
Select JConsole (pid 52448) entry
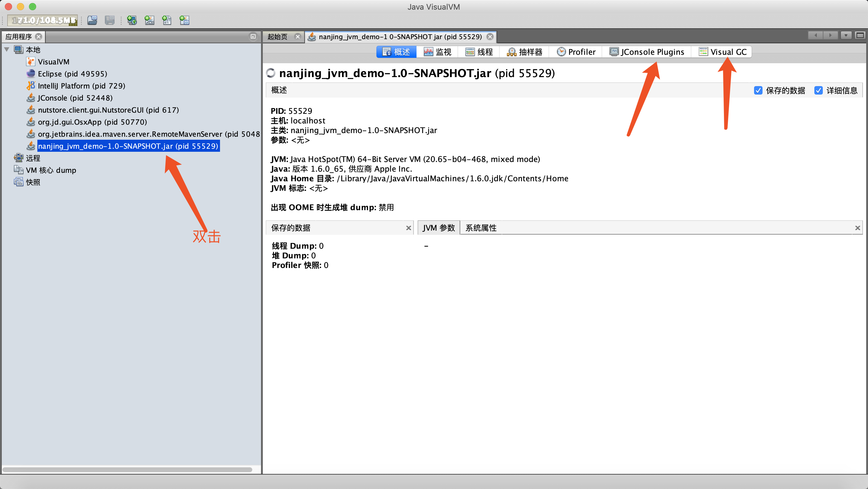pyautogui.click(x=75, y=98)
